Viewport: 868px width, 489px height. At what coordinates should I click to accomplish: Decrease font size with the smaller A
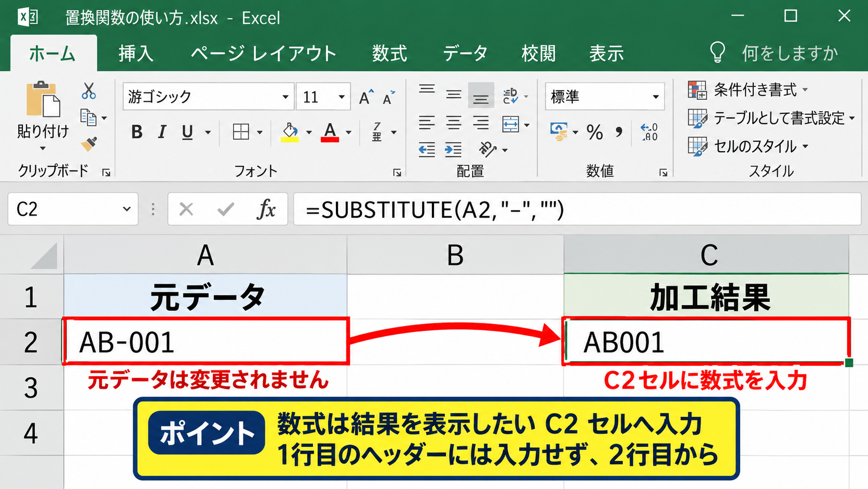click(x=389, y=97)
